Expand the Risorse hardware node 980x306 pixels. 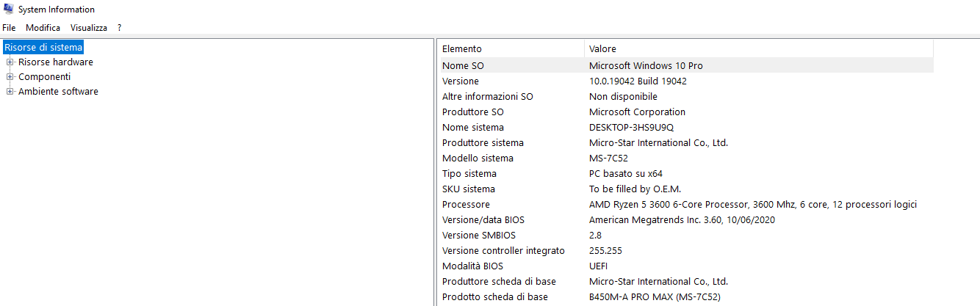coord(10,62)
